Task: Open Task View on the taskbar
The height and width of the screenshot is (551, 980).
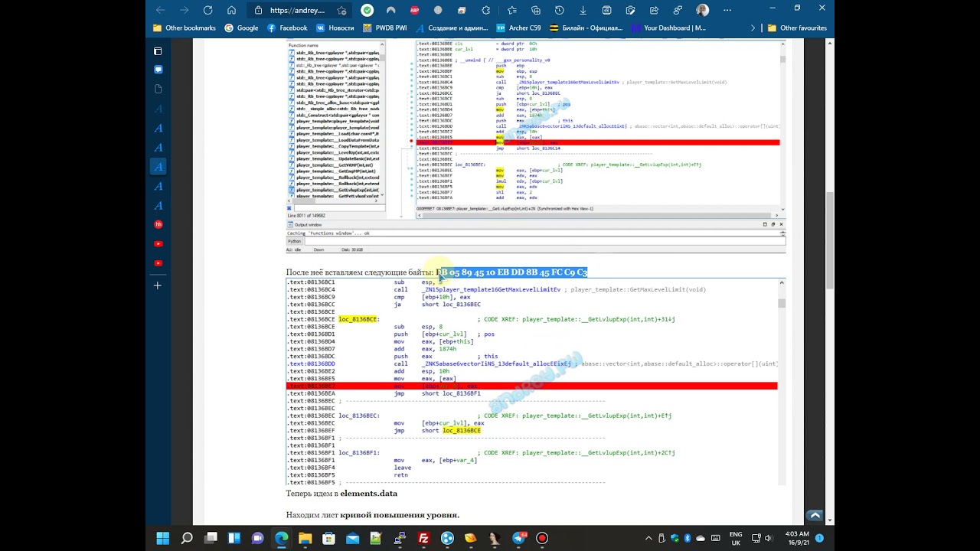Action: 211,538
